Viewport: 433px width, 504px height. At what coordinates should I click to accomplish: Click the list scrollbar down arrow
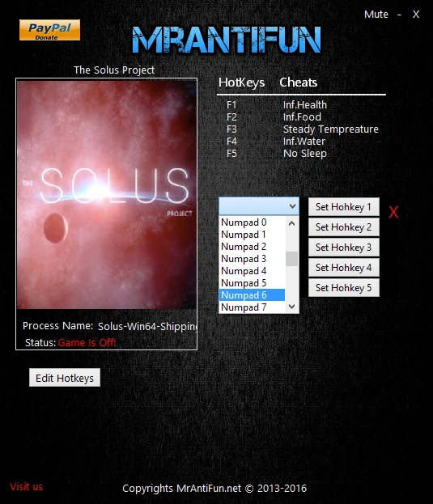point(291,307)
